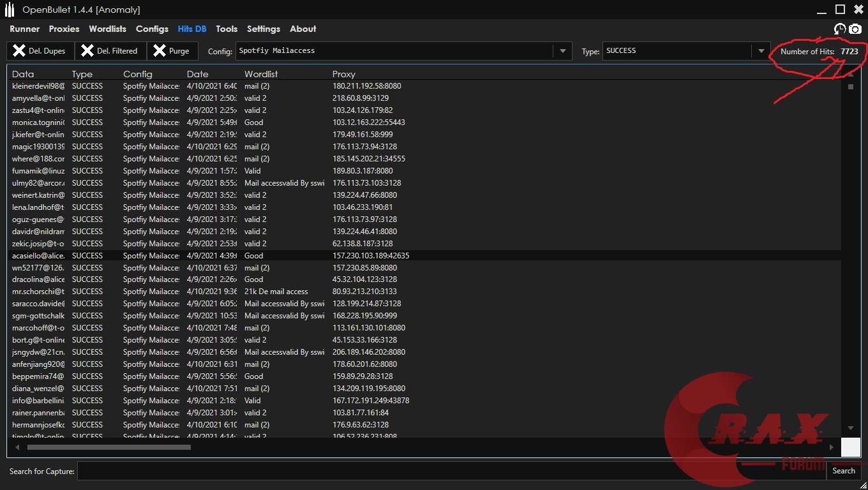Open the Proxies tab

(x=64, y=29)
